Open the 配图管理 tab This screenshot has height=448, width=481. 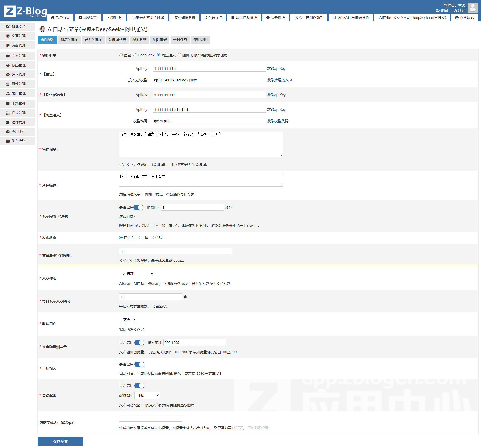point(160,40)
